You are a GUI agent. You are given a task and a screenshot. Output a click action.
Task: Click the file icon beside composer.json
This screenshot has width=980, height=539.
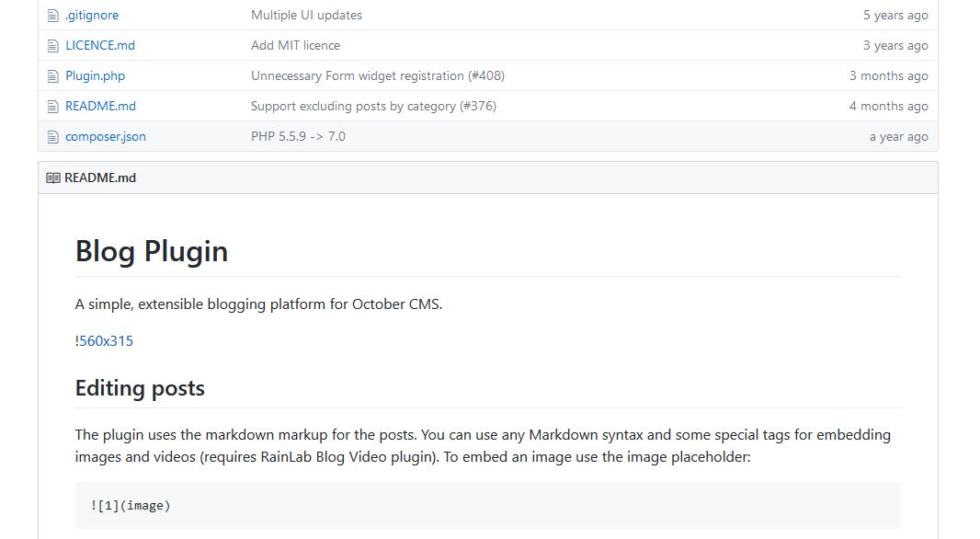[52, 136]
